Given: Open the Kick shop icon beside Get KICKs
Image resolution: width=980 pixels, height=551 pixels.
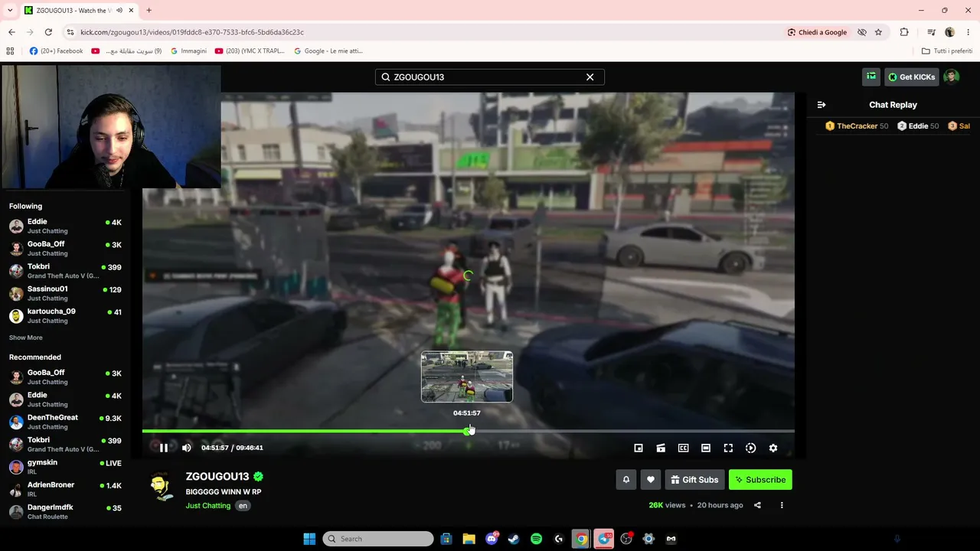Looking at the screenshot, I should point(871,77).
